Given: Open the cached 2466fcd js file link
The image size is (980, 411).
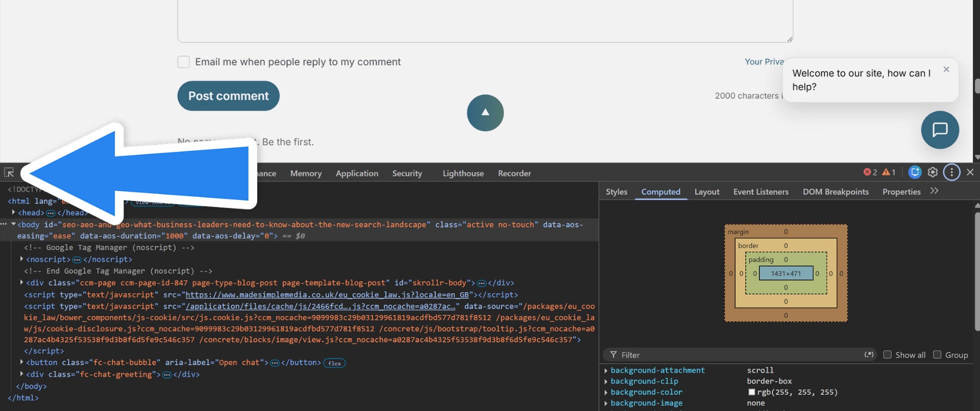Looking at the screenshot, I should pyautogui.click(x=320, y=306).
